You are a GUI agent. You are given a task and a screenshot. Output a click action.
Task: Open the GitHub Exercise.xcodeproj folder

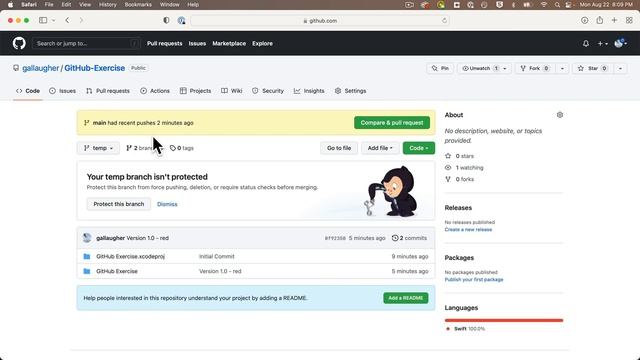point(130,256)
